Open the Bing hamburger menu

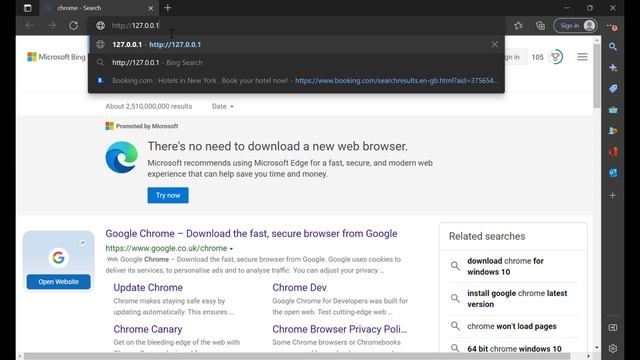point(582,57)
